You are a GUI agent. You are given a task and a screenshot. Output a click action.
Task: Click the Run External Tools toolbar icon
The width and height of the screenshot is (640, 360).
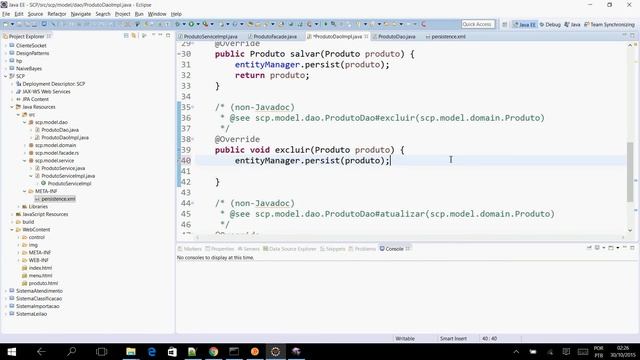205,24
